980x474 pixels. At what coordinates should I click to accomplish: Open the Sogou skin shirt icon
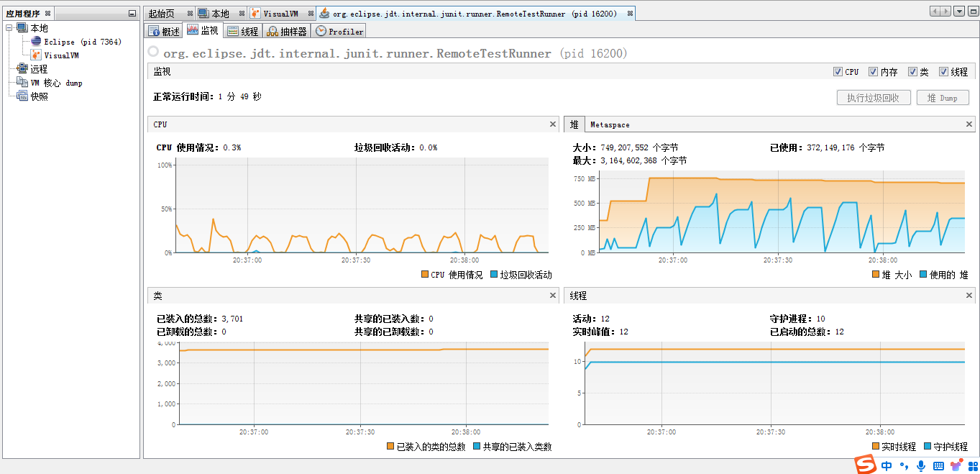956,466
